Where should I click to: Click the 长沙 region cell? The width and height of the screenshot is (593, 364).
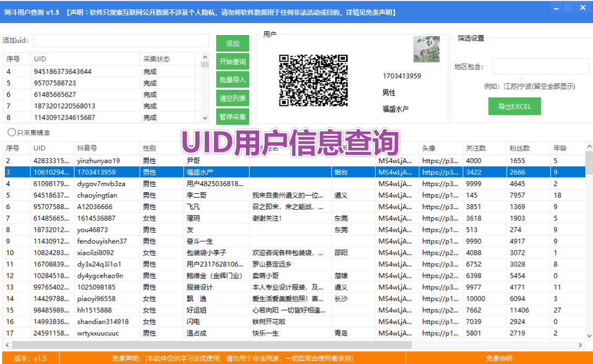coord(353,299)
